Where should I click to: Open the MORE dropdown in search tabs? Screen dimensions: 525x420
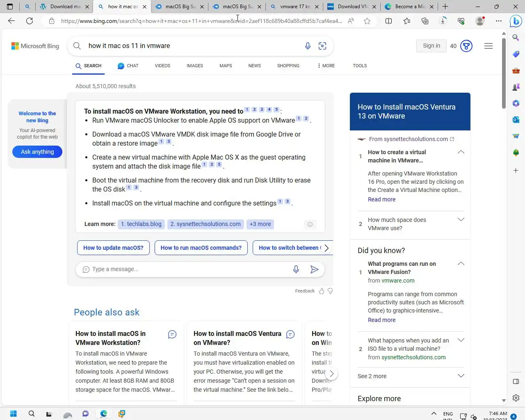click(x=326, y=66)
